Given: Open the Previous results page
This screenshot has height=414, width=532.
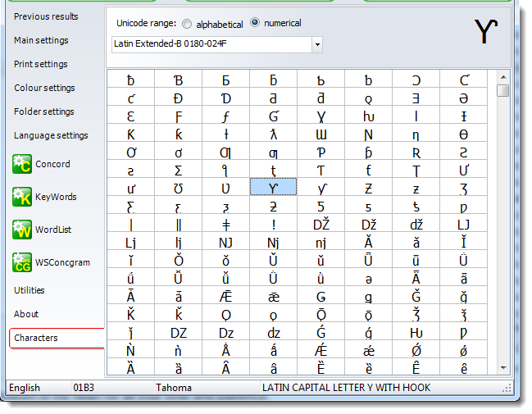Looking at the screenshot, I should [46, 16].
